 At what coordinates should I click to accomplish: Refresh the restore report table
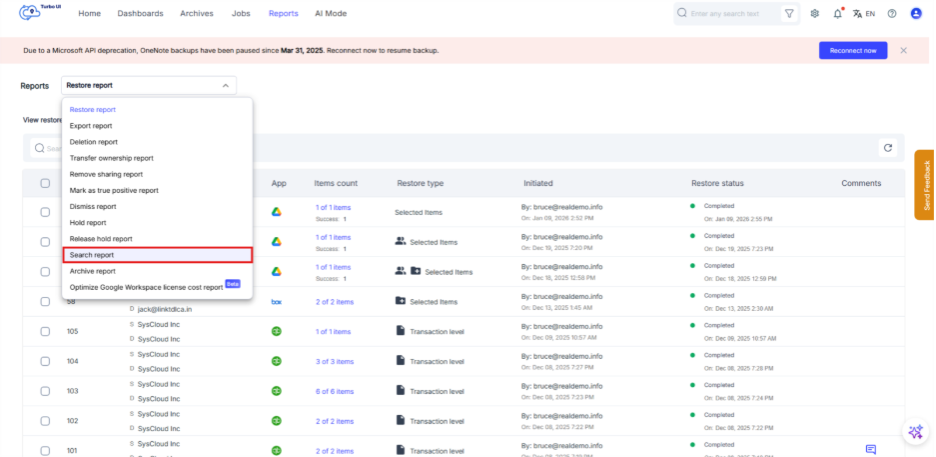[887, 148]
